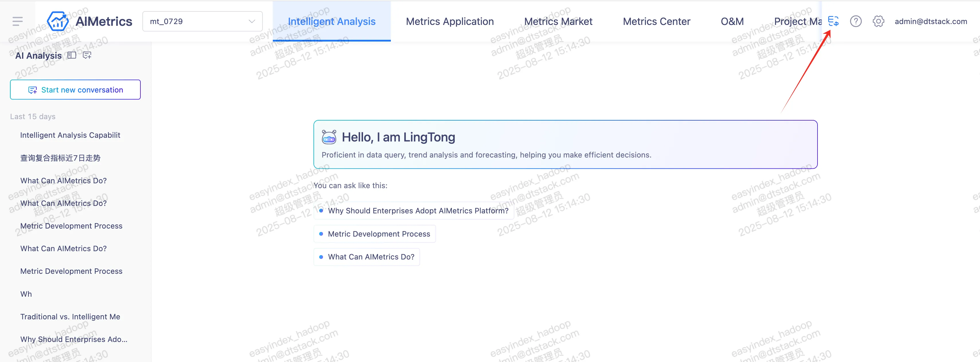The width and height of the screenshot is (980, 362).
Task: Open 'Intelligent Analysis Capabilit' conversation in history
Action: [x=70, y=135]
